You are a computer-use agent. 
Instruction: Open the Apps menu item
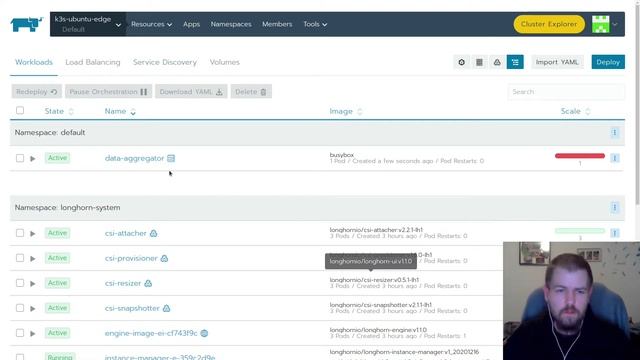click(x=191, y=24)
